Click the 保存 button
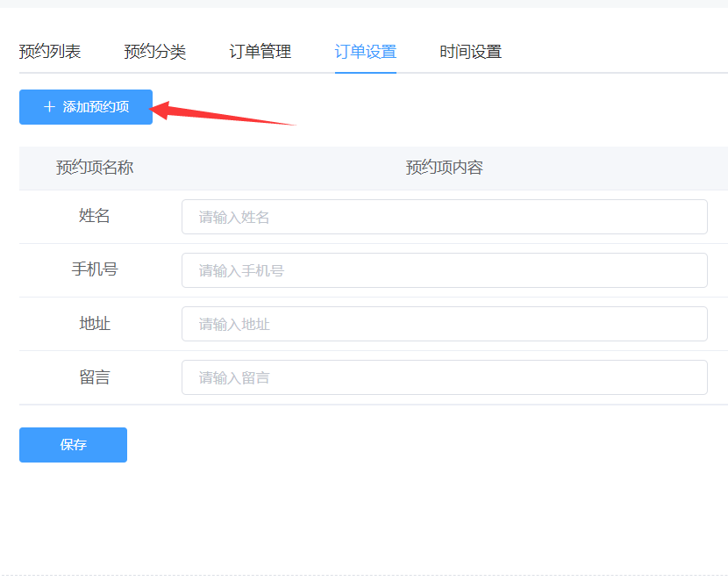 [73, 445]
